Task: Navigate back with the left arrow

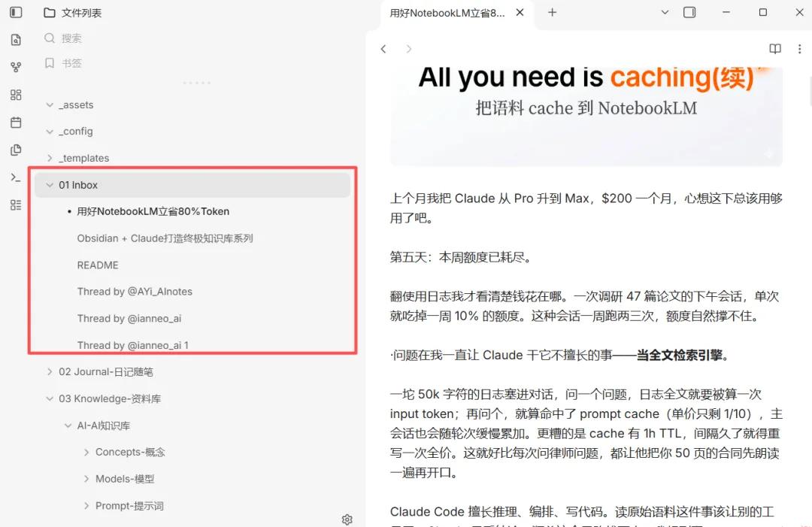Action: pos(383,49)
